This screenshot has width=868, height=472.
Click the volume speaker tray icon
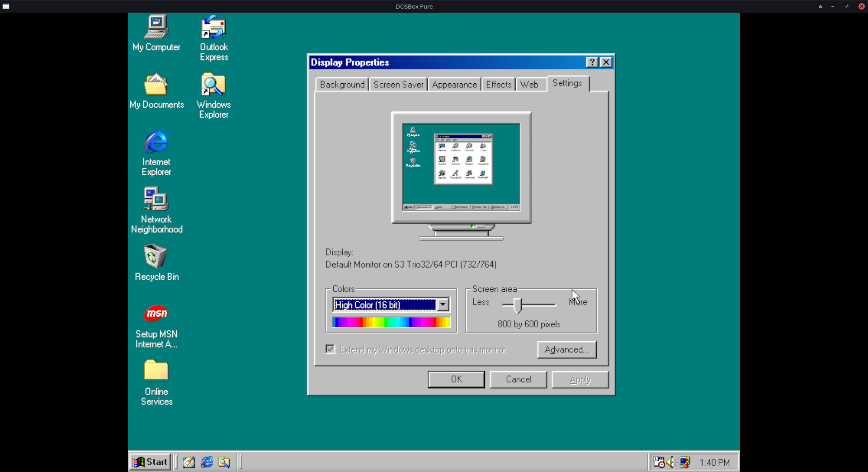[x=670, y=462]
